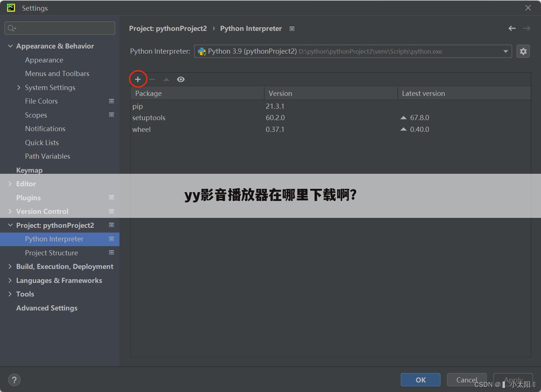Click the PyCharm logo in title bar
541x392 pixels.
(x=11, y=8)
